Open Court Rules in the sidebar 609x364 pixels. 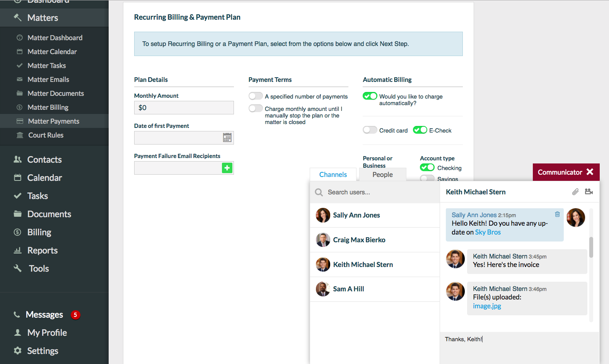click(x=46, y=135)
